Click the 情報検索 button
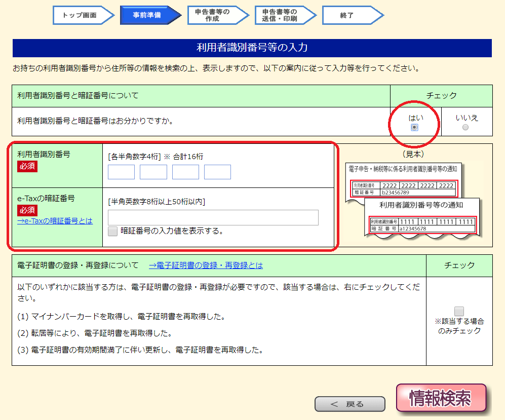The height and width of the screenshot is (420, 505). [x=441, y=398]
